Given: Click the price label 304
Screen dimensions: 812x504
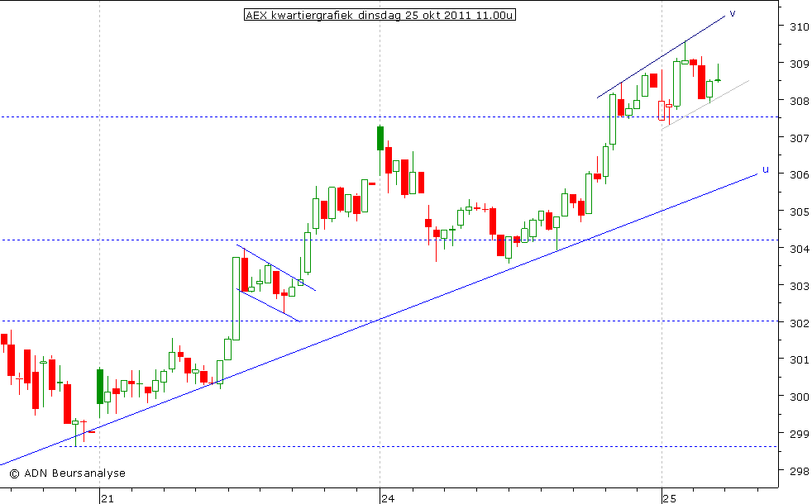Looking at the screenshot, I should 799,249.
